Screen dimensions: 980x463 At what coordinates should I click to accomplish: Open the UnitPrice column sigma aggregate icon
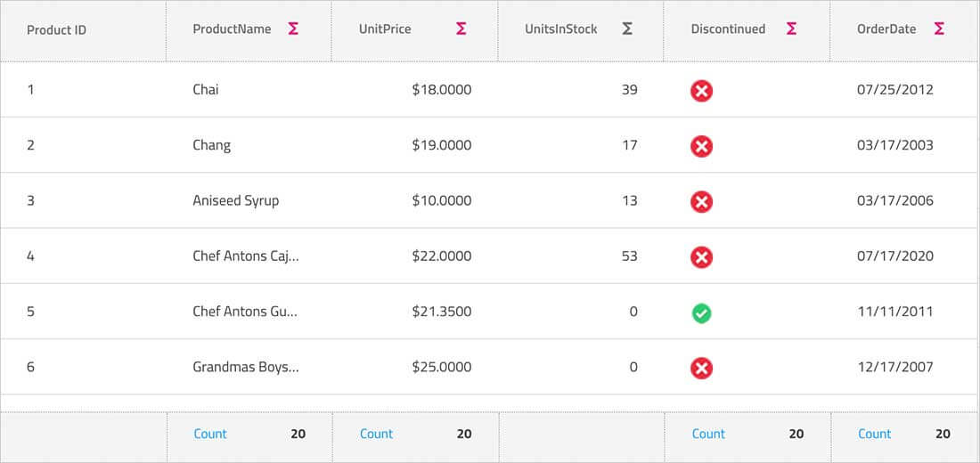(461, 28)
